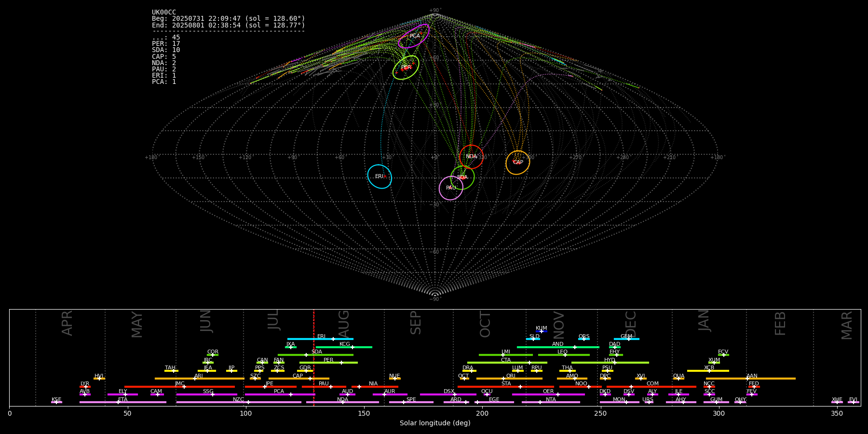Click the MON shower bar in timeline
The image size is (868, 434).
[620, 402]
